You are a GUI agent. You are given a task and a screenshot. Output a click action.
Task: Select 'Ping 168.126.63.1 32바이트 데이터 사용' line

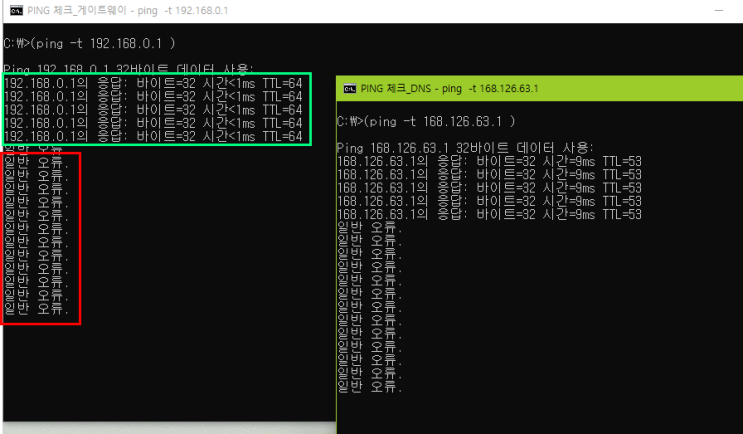tap(465, 148)
